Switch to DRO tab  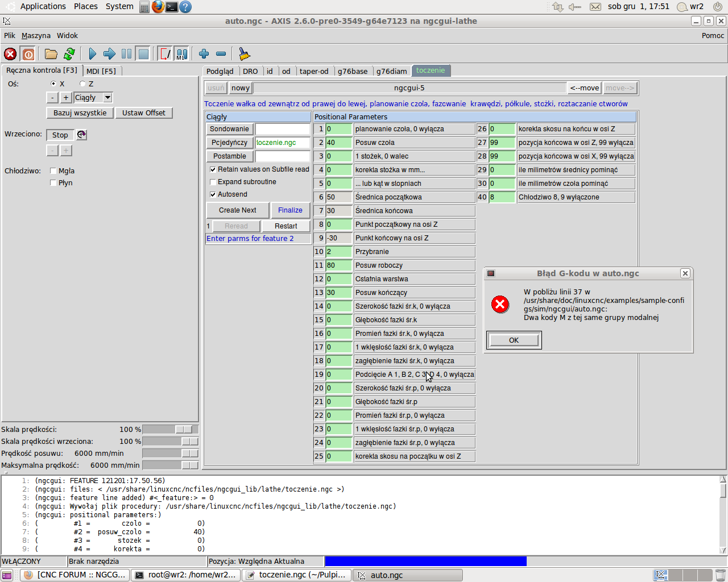point(250,71)
